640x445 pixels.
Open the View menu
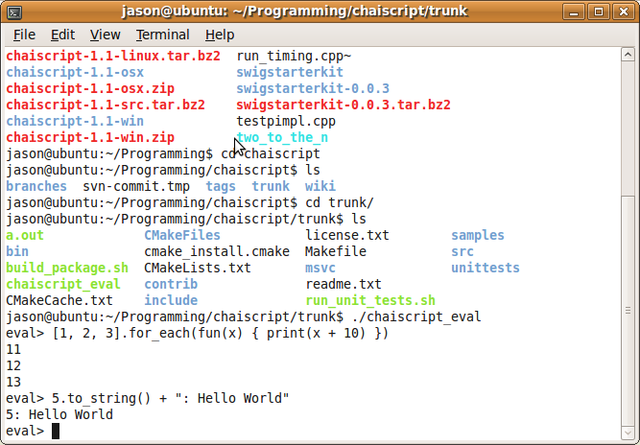click(x=105, y=35)
